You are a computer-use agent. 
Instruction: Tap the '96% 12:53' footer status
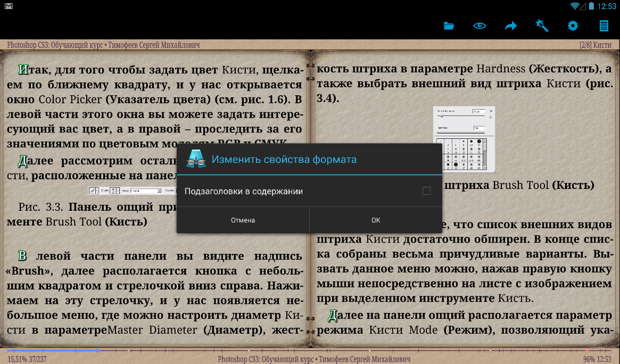(x=597, y=359)
